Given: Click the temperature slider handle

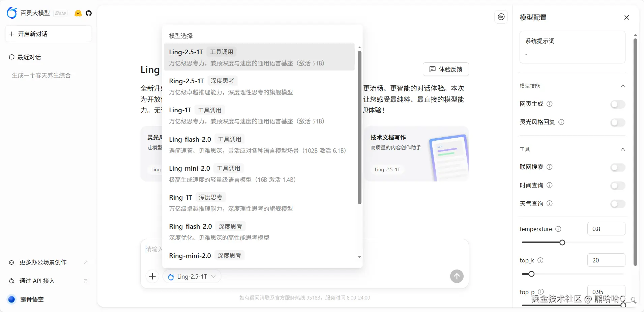Looking at the screenshot, I should pos(562,243).
